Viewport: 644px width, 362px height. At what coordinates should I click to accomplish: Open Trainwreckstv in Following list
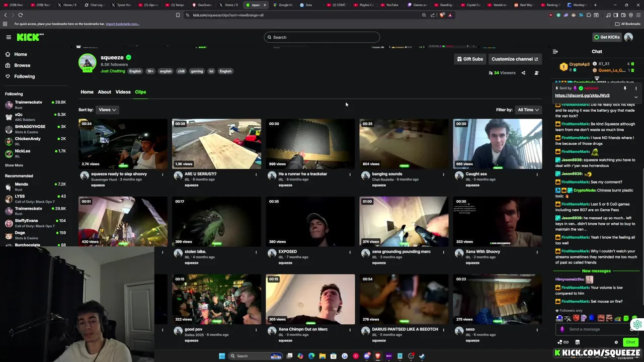[35, 105]
